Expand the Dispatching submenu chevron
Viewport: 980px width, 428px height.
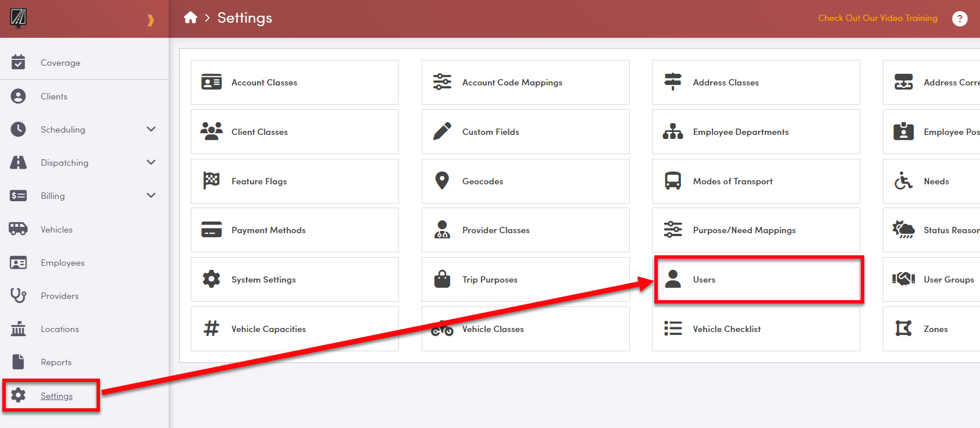(x=151, y=162)
